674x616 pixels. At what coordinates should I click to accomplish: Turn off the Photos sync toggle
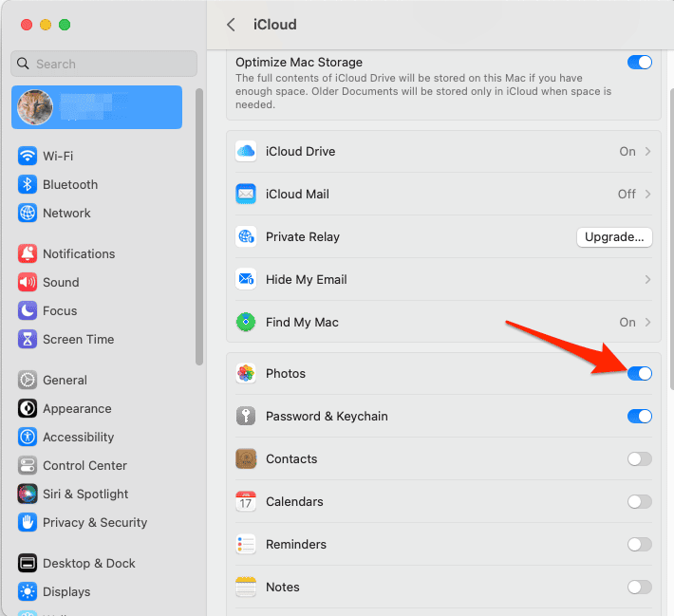[x=640, y=373]
